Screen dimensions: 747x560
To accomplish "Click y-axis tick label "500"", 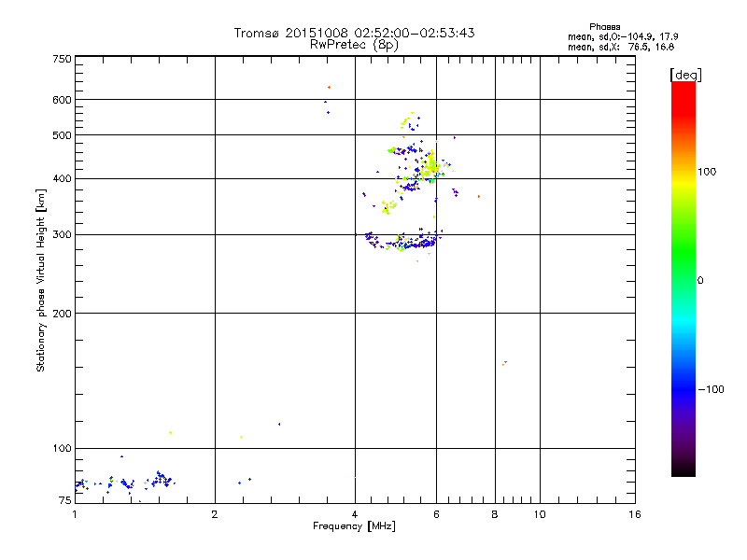I will coord(62,135).
